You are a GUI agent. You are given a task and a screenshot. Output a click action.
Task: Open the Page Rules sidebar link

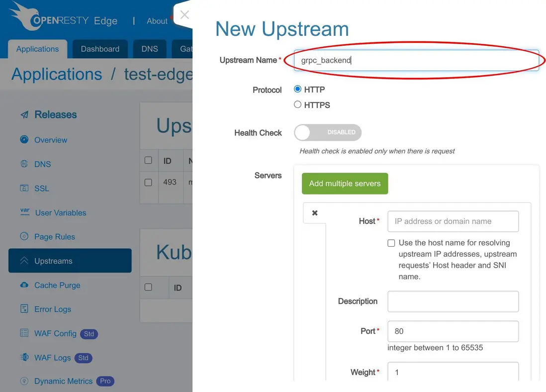tap(55, 237)
